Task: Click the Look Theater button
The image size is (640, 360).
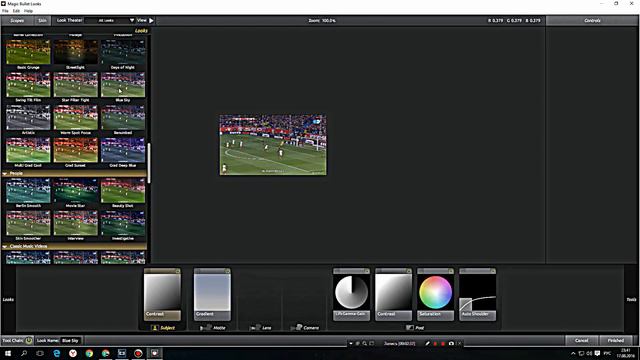Action: [69, 20]
